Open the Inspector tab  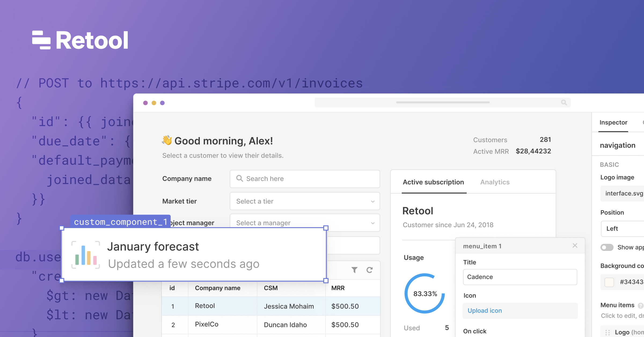[613, 123]
